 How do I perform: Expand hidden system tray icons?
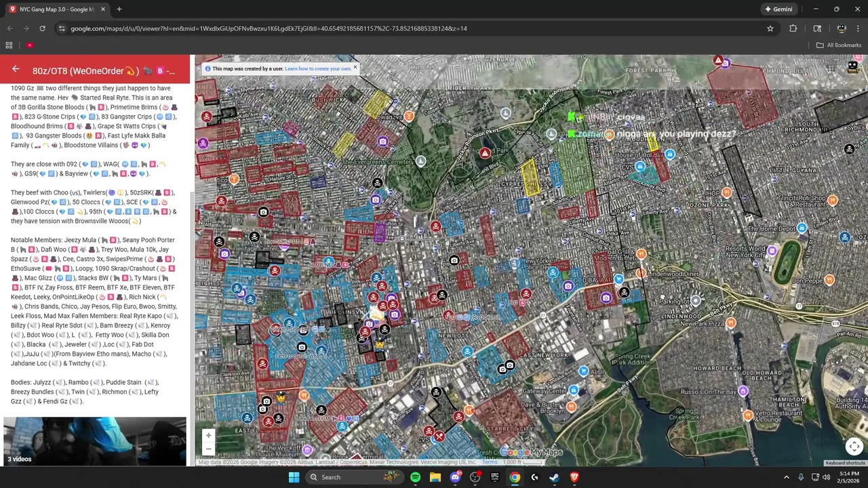(786, 477)
